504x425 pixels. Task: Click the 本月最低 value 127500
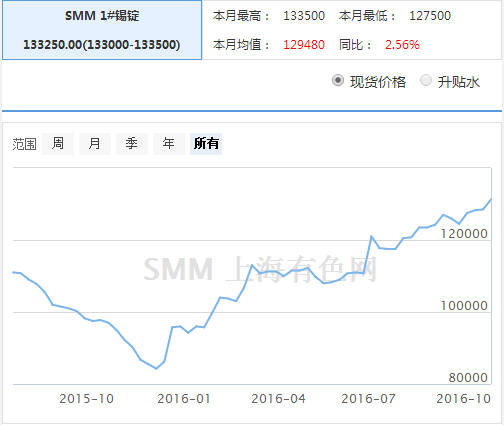[430, 16]
